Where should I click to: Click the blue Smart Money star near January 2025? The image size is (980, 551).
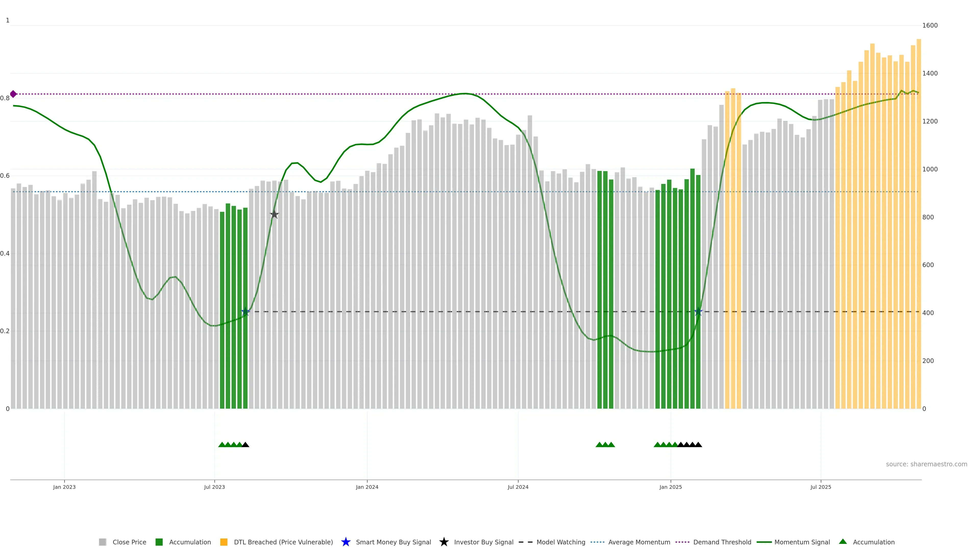coord(699,312)
